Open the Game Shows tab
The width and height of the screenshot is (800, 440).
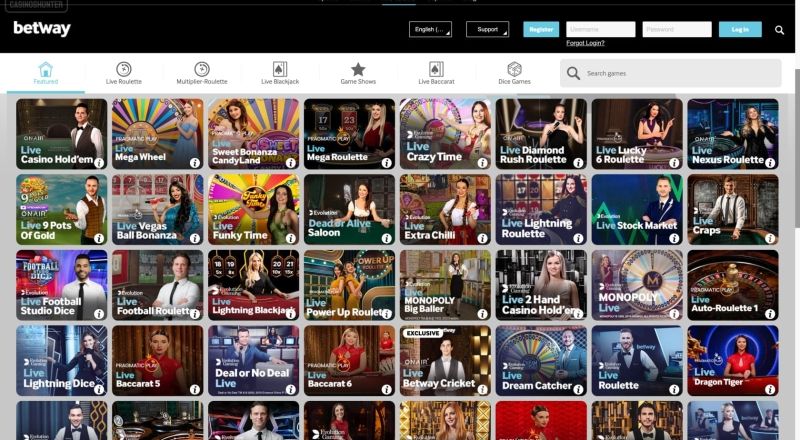click(358, 74)
